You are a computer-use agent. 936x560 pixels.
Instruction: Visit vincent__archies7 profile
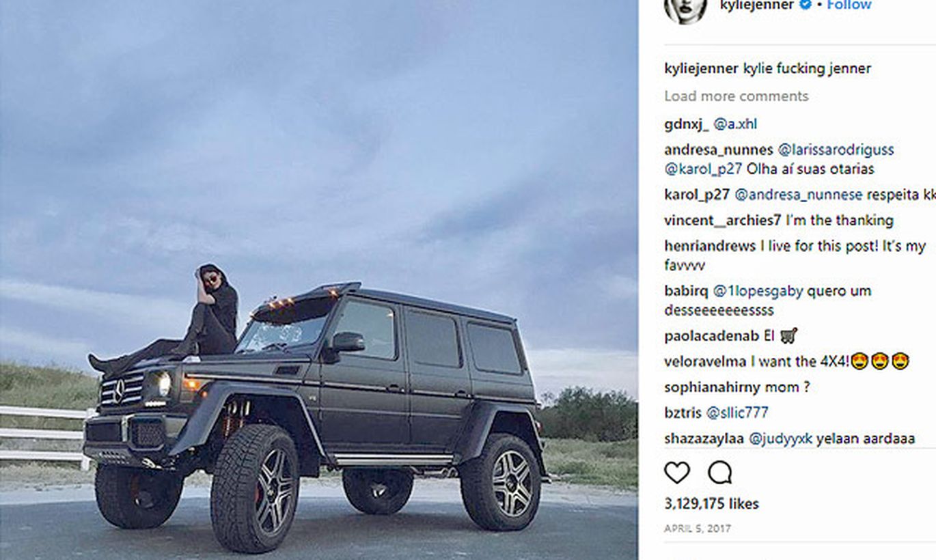pos(722,221)
